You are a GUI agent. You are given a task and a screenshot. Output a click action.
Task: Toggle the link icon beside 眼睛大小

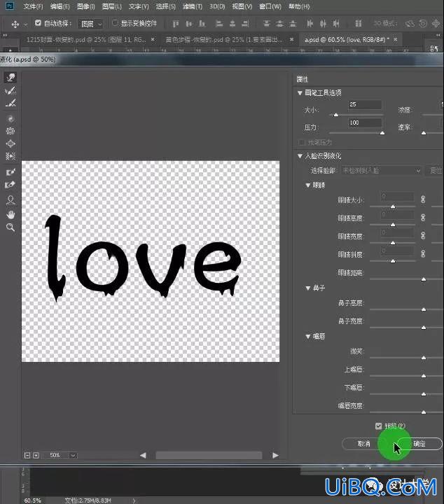coord(423,199)
